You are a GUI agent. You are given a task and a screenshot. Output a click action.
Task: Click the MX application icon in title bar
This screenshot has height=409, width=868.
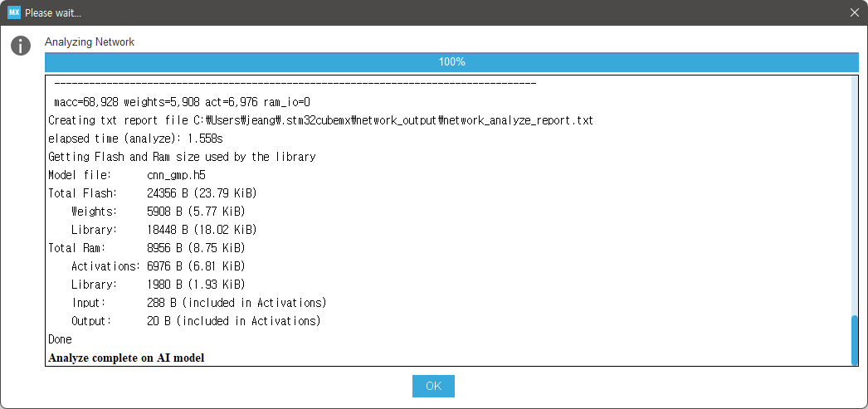tap(14, 12)
